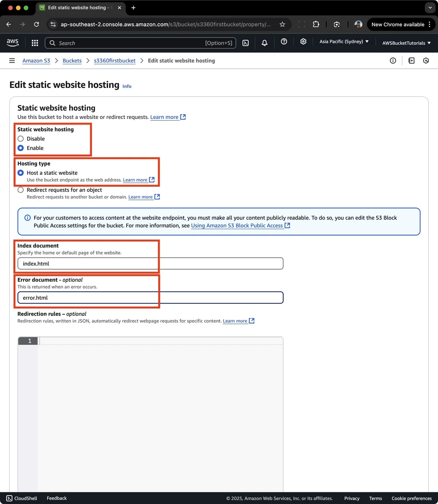
Task: Go back to previous page
Action: pos(9,24)
